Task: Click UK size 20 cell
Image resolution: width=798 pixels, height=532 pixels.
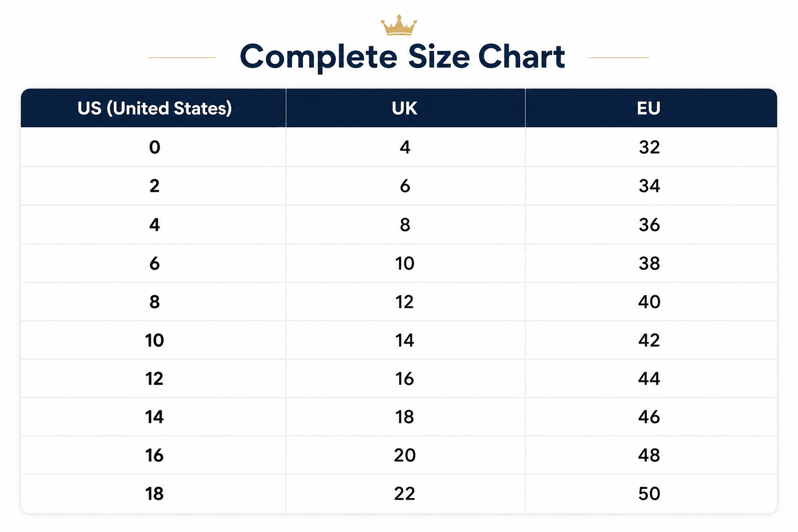Action: [405, 455]
